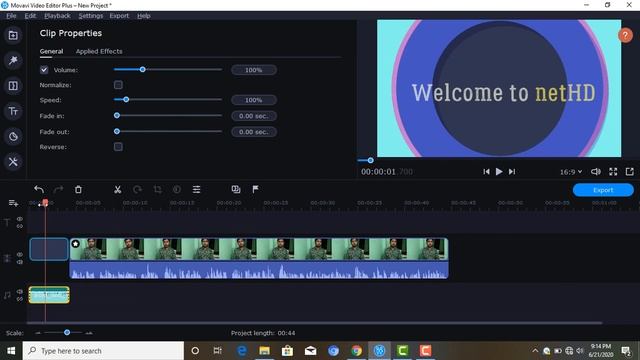Screen dimensions: 640x360
Task: Click the Speed 100% value field
Action: click(x=254, y=100)
